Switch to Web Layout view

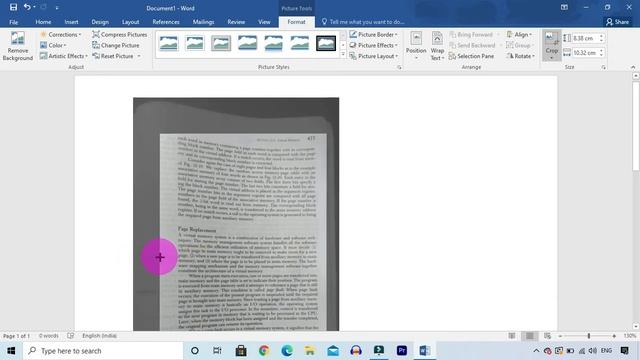[547, 336]
